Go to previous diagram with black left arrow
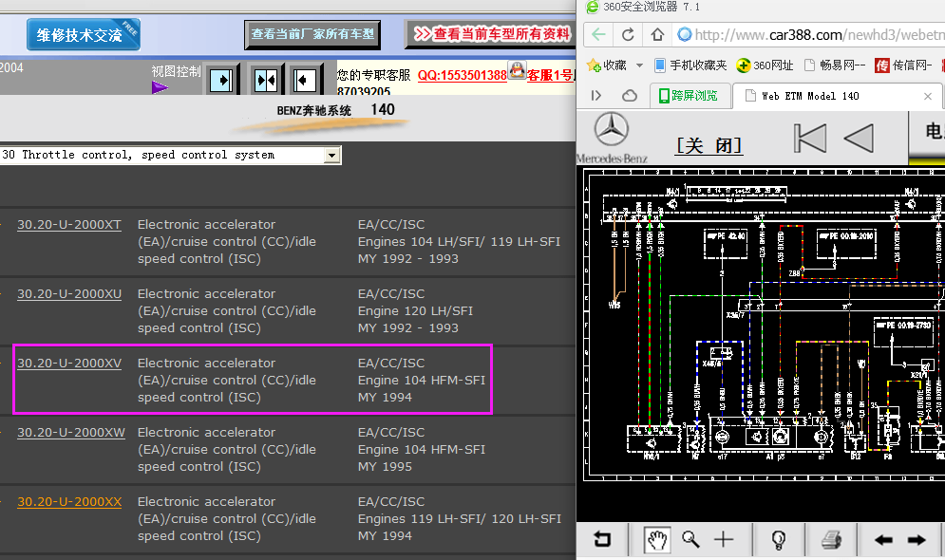This screenshot has height=560, width=945. click(883, 540)
